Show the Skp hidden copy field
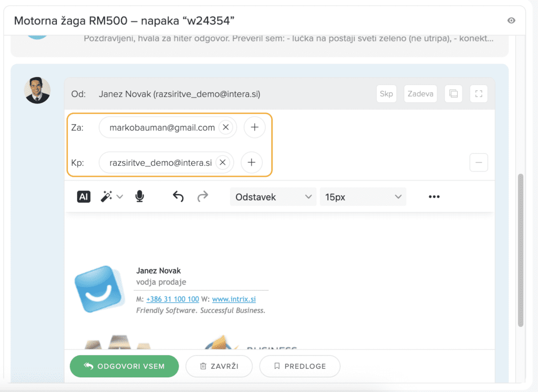 386,94
